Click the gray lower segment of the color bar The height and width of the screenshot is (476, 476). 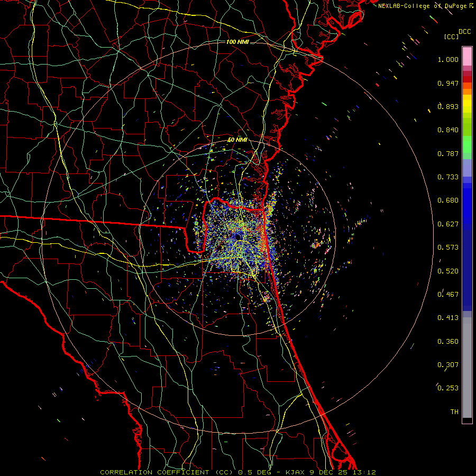point(467,368)
